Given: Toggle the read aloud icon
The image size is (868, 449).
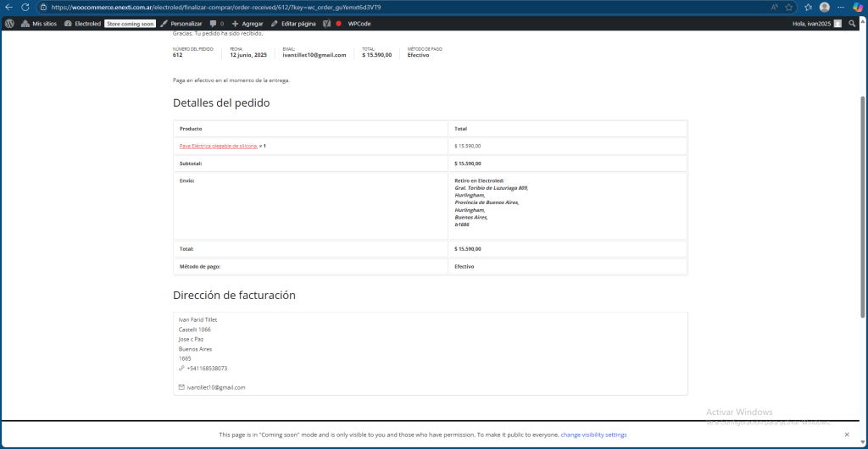Looking at the screenshot, I should [775, 7].
